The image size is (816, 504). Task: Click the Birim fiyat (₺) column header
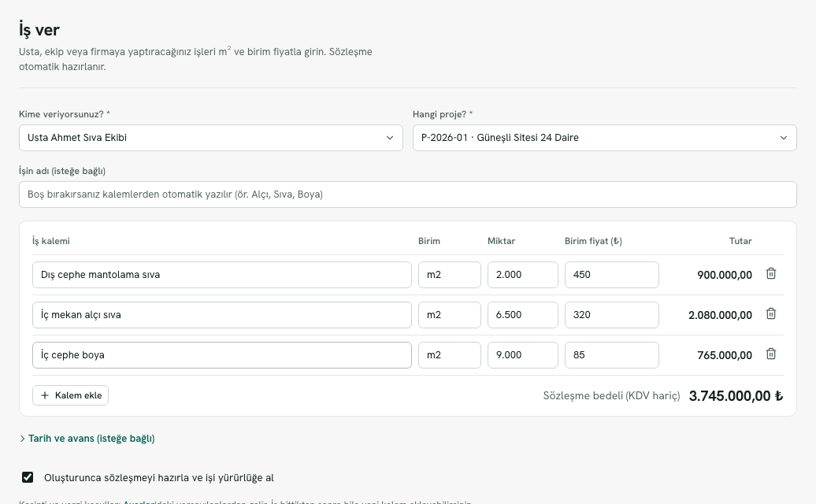tap(593, 241)
